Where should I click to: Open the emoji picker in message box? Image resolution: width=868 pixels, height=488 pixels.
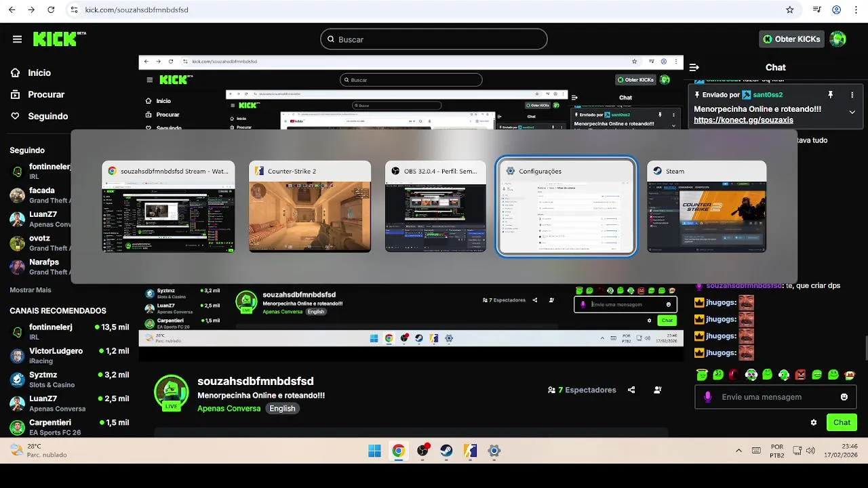[844, 397]
